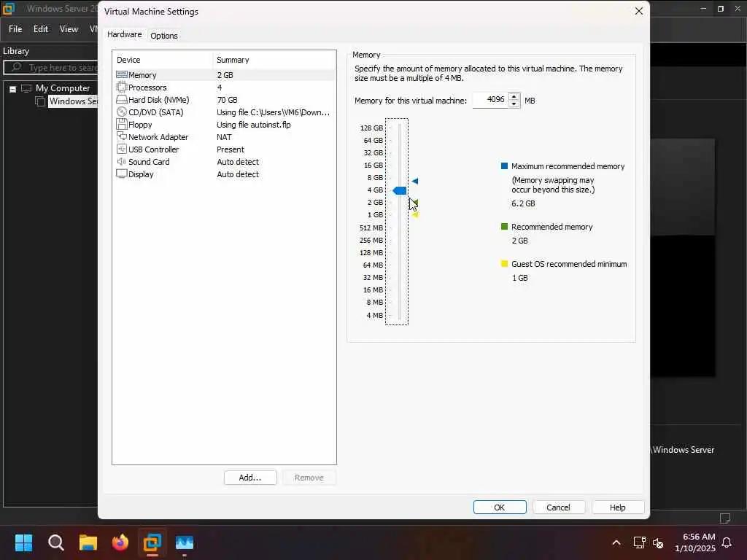Click the '2 GB' memory summary cell
The width and height of the screenshot is (747, 560).
click(225, 75)
